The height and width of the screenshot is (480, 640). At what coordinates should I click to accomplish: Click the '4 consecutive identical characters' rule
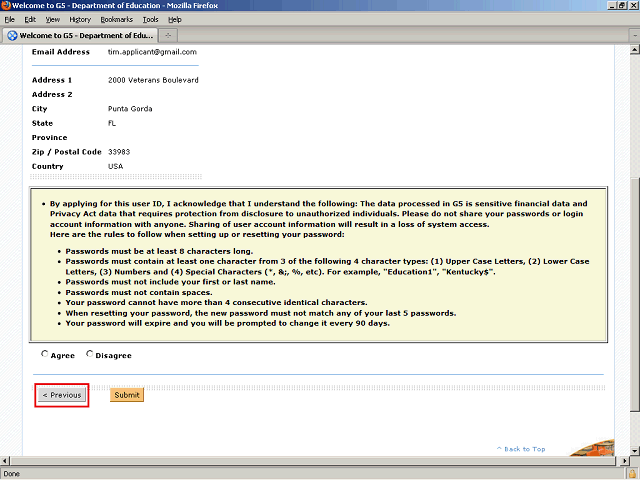[216, 303]
